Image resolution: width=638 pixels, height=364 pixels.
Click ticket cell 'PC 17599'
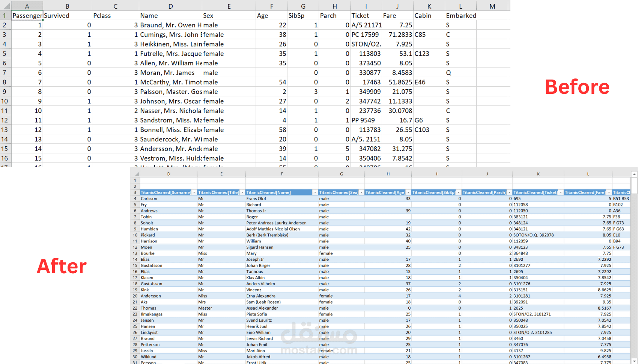point(366,35)
